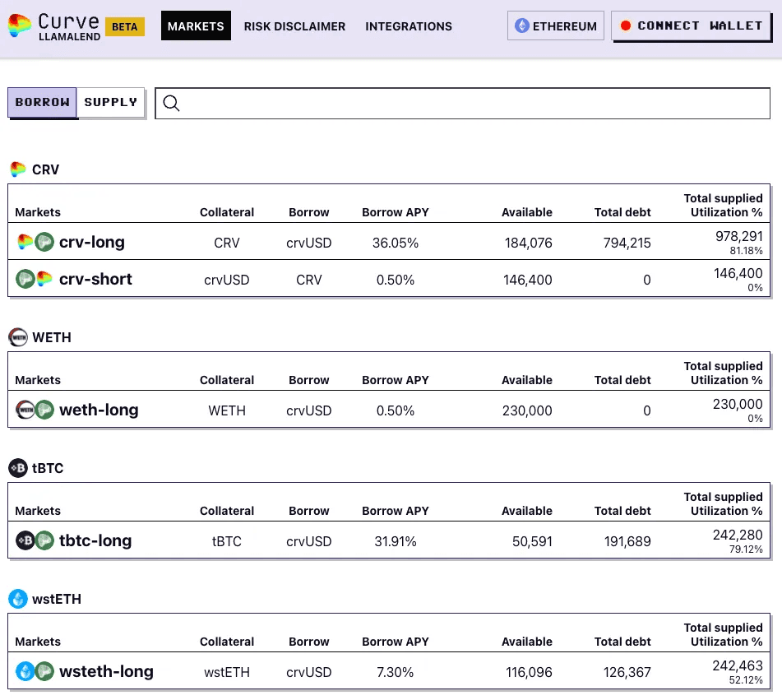782x700 pixels.
Task: Open the crv-long market row
Action: tap(92, 242)
